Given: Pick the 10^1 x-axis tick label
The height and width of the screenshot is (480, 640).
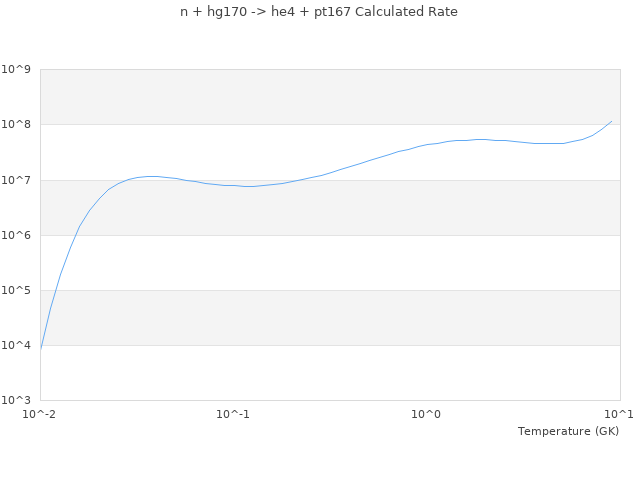Looking at the screenshot, I should [619, 414].
